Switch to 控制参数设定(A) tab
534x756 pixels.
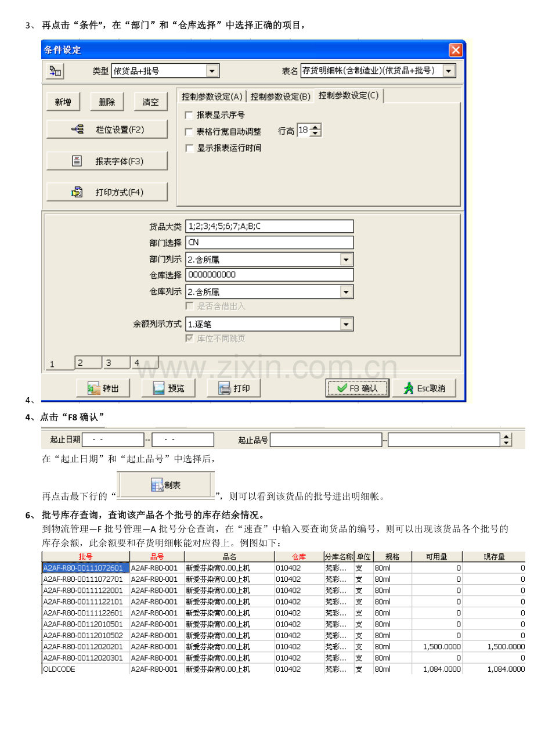tap(212, 96)
